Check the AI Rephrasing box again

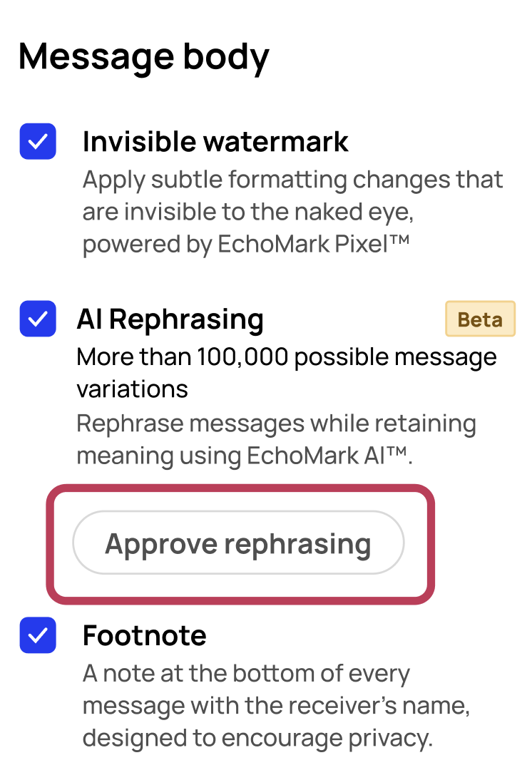click(x=38, y=319)
